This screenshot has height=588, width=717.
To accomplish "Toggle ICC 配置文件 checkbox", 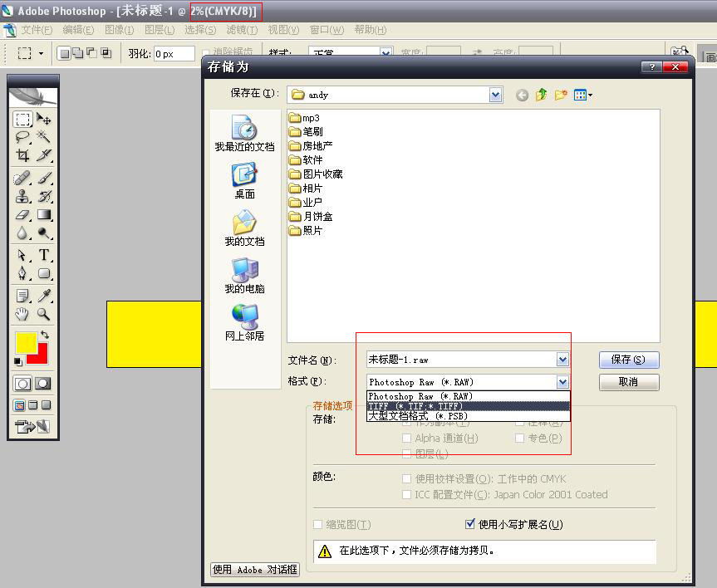I will coord(406,494).
